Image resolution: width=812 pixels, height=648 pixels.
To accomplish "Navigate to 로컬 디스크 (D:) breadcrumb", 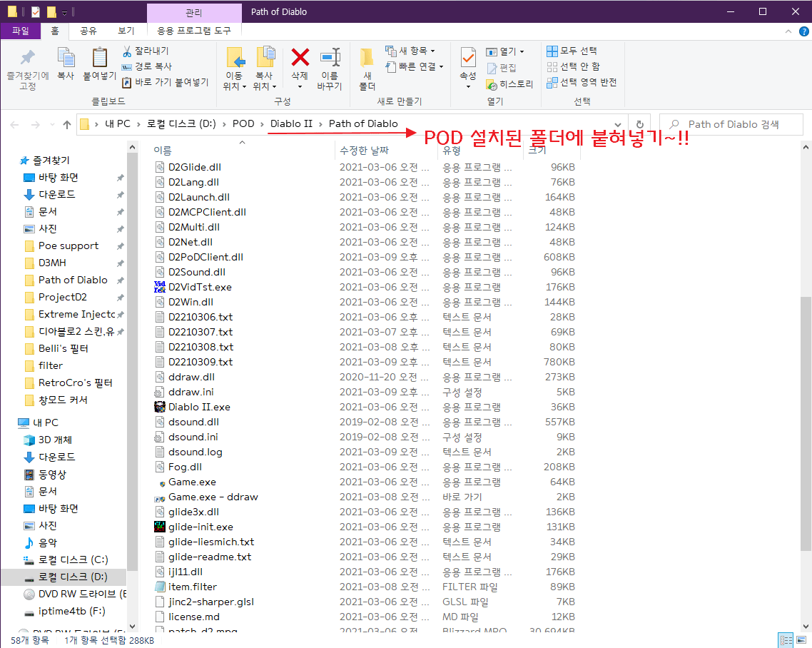I will coord(181,123).
